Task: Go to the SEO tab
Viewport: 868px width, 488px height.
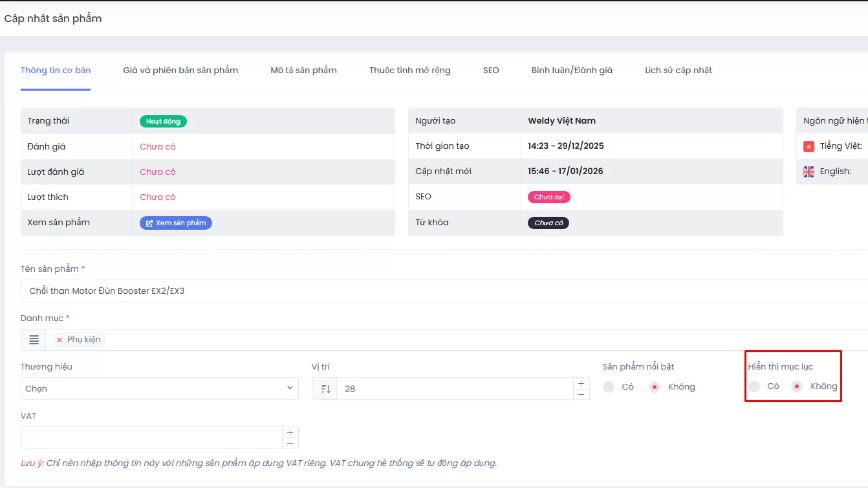Action: [x=491, y=71]
